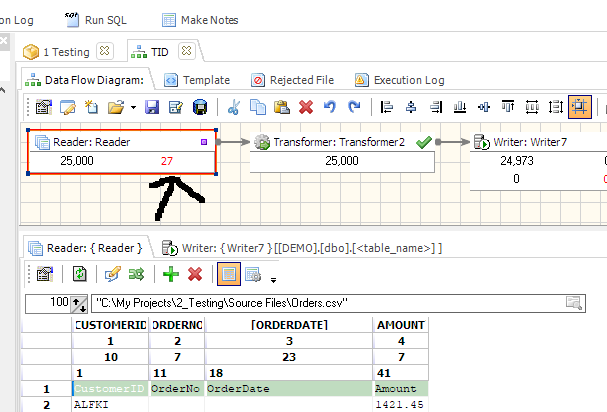Select the AMOUNT column header
The image size is (607, 412).
pyautogui.click(x=401, y=325)
